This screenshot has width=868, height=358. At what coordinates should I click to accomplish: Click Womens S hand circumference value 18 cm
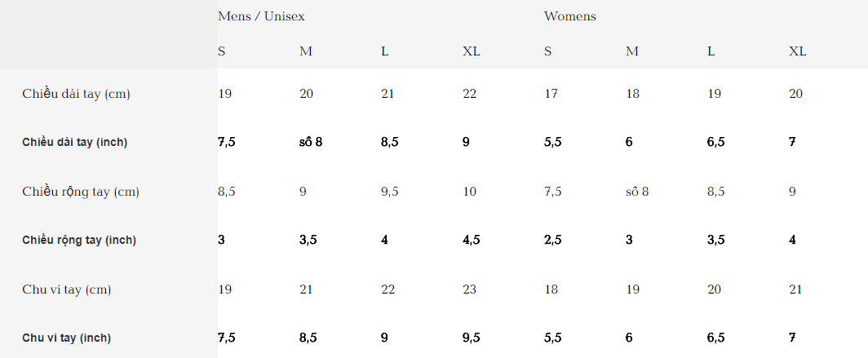551,289
